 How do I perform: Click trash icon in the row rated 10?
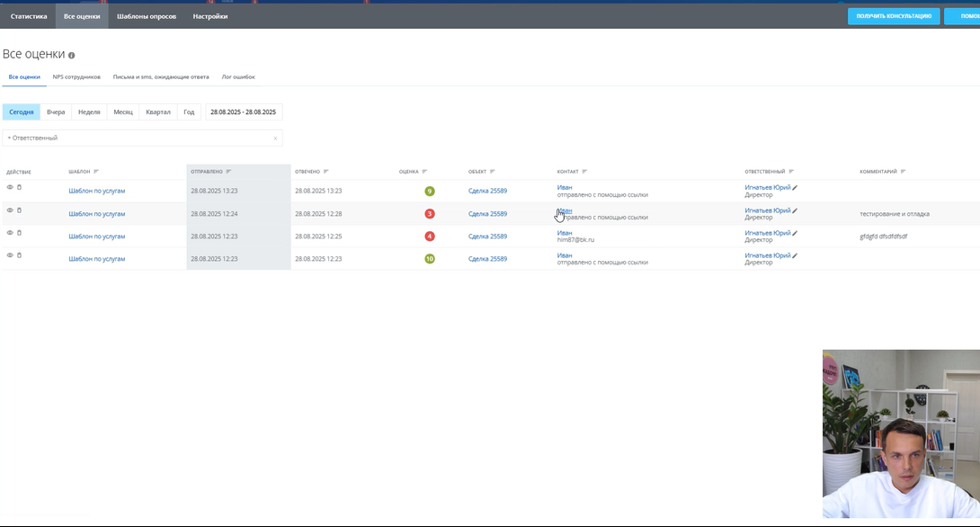(x=19, y=255)
